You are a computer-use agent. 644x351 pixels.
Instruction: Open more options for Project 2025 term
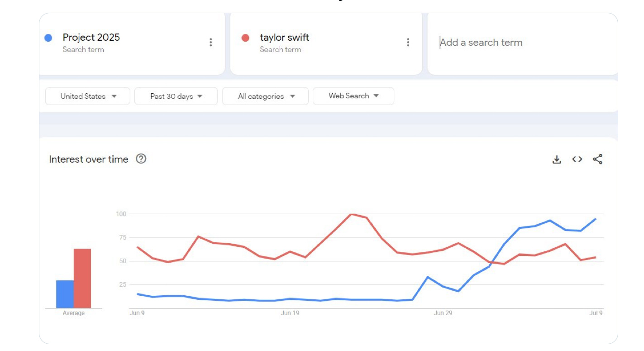point(211,43)
